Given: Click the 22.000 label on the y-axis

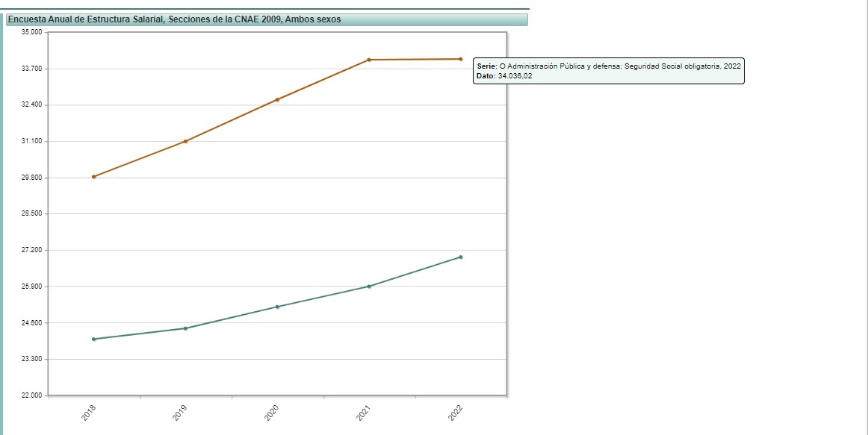Looking at the screenshot, I should point(32,395).
